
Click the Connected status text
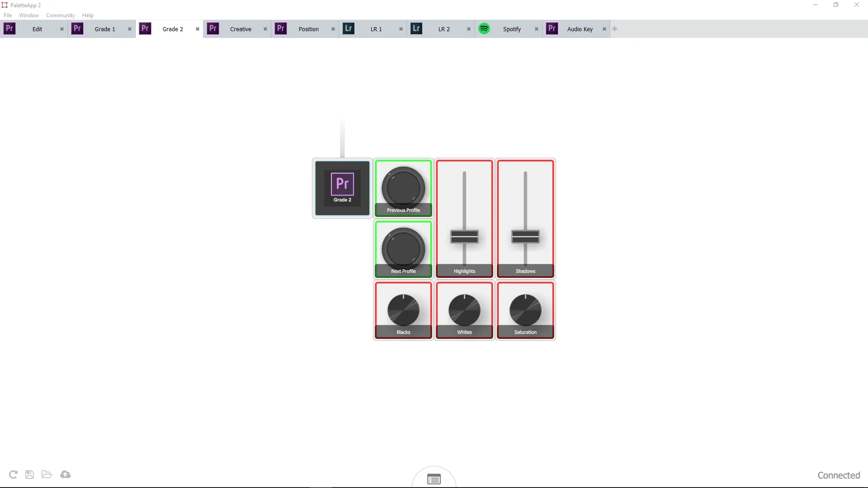pyautogui.click(x=839, y=475)
